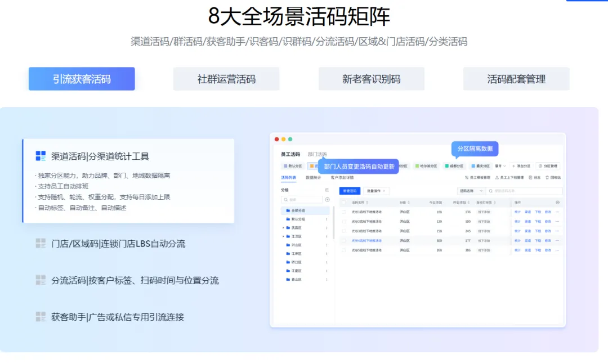Click the 光谷4店线下地推活动 name link
The width and height of the screenshot is (608, 364).
[x=366, y=241]
